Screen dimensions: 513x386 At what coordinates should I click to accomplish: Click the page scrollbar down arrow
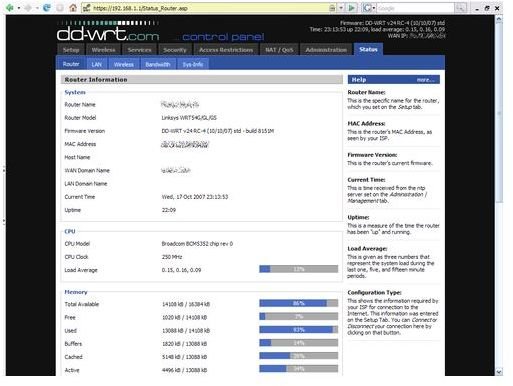(x=499, y=371)
